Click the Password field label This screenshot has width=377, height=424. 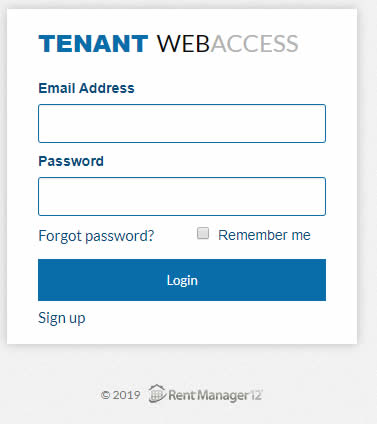[71, 161]
